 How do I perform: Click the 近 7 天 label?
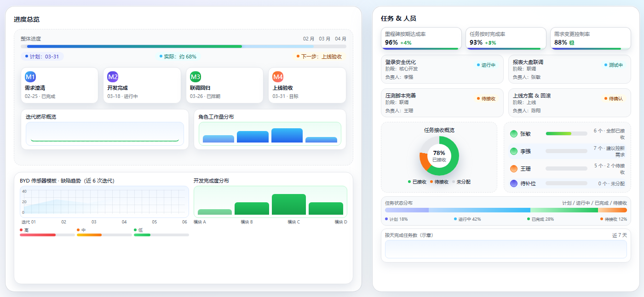pyautogui.click(x=619, y=235)
